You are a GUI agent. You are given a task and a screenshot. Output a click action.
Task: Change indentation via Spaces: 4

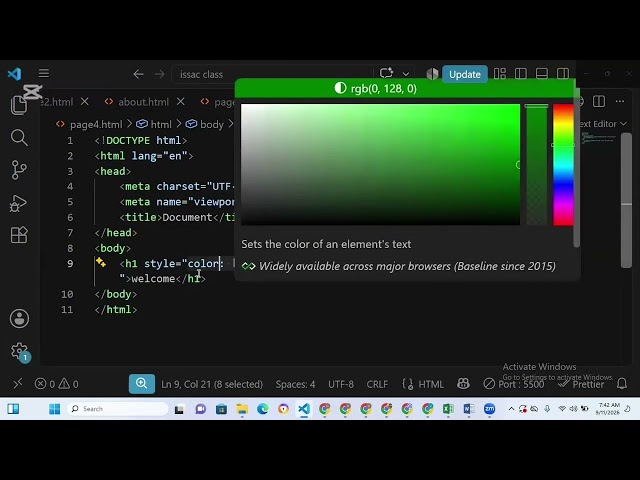click(x=295, y=384)
